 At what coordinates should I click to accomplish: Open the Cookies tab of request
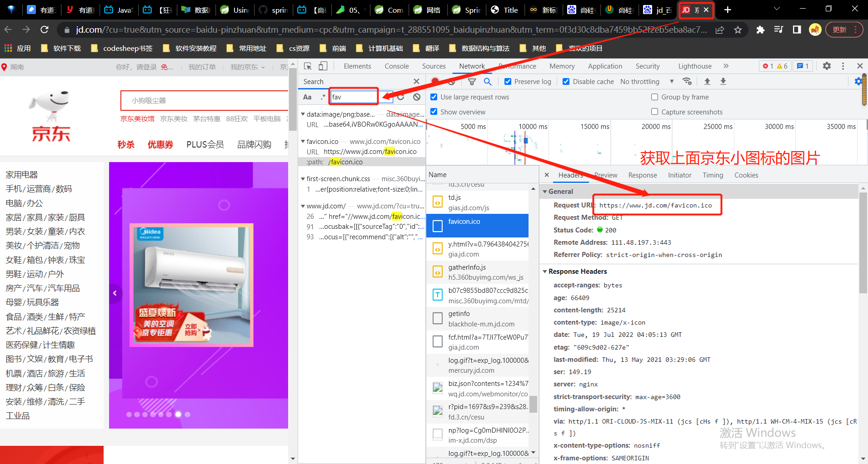746,175
